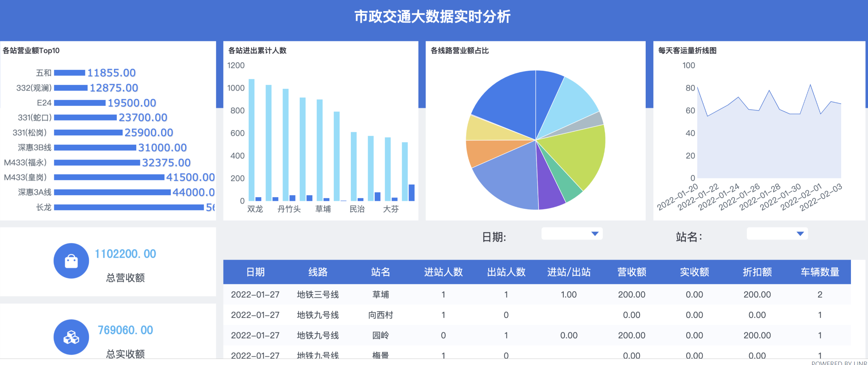
Task: Sort table by 营收额 column header
Action: (x=631, y=272)
